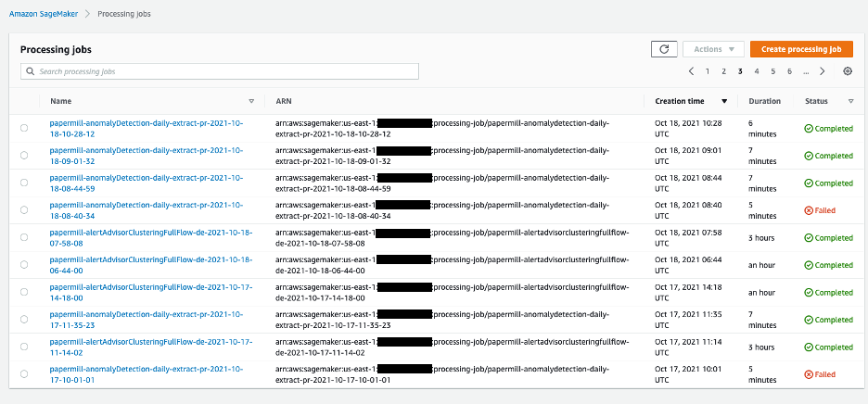Open job papermill-anomalyDetection 2021-10-17-11-35-23

point(147,320)
